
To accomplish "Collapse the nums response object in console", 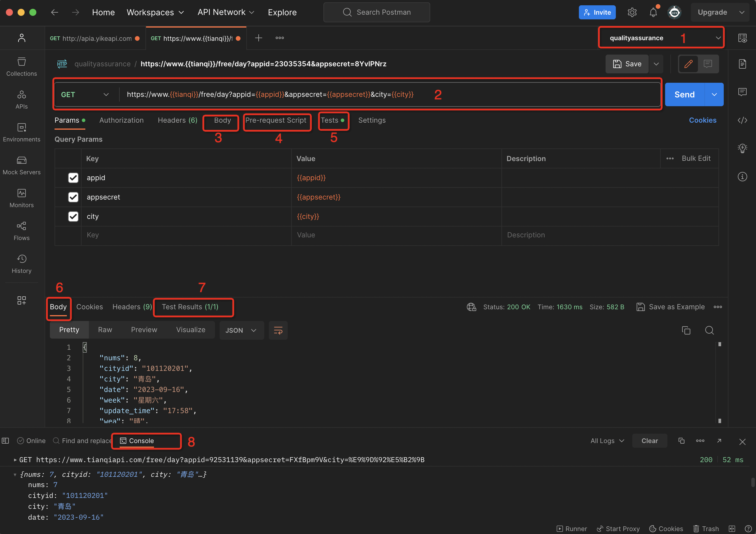I will 15,474.
